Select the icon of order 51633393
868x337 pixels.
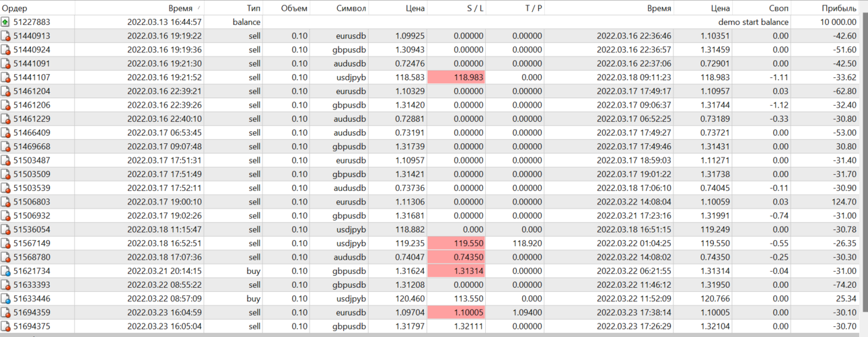(5, 285)
